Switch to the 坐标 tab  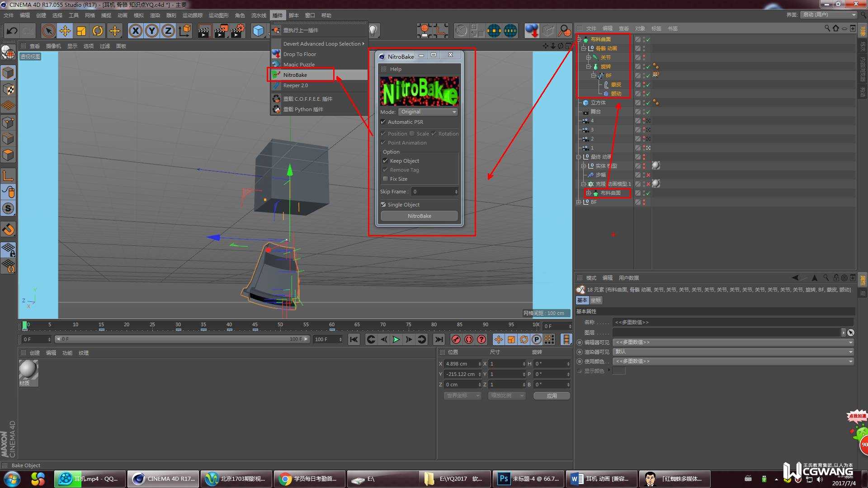[596, 300]
